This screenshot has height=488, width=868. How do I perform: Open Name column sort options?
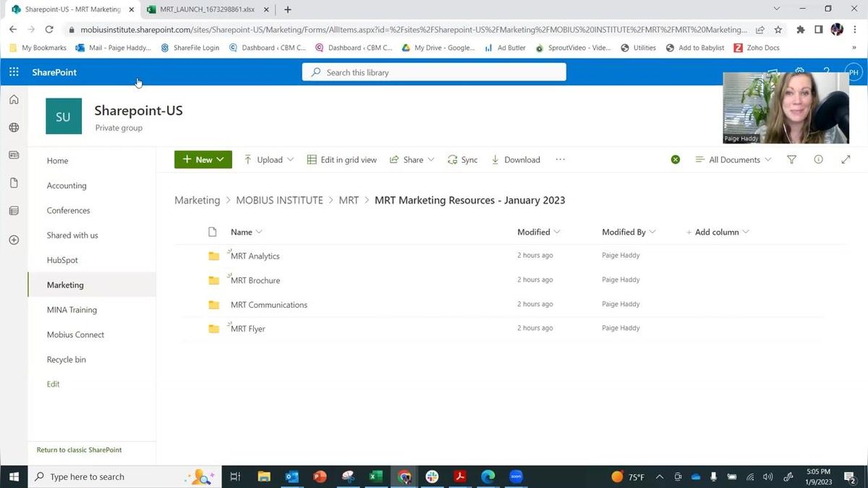[x=246, y=232]
